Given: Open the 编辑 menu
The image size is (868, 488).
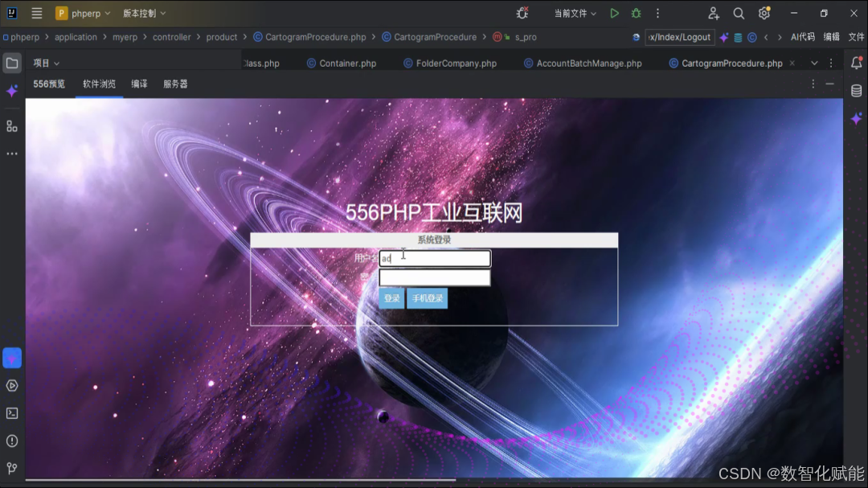Looking at the screenshot, I should click(x=832, y=37).
